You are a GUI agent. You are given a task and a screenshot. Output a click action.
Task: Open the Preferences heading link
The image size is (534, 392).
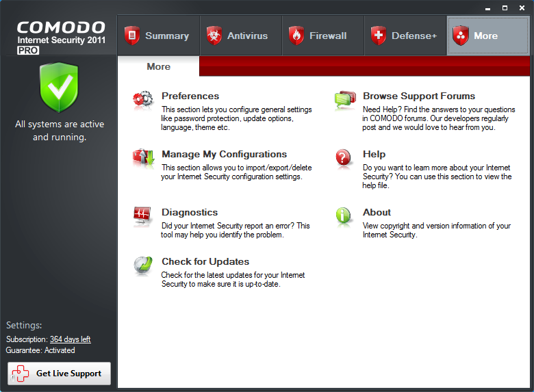pos(190,96)
